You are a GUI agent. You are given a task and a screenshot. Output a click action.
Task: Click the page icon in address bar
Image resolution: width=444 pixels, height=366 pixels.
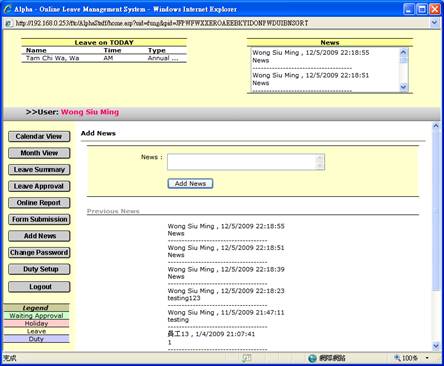point(8,23)
